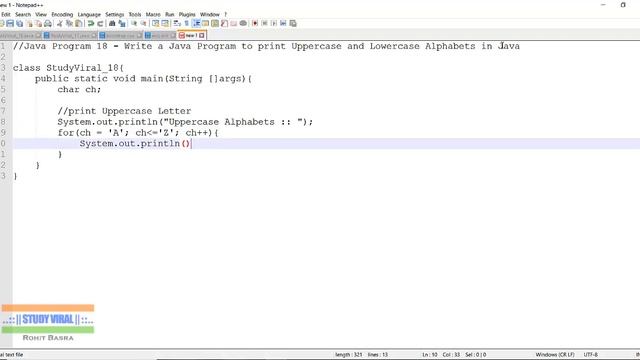
Task: Click the Save Recorded Macro icon
Action: (293, 23)
